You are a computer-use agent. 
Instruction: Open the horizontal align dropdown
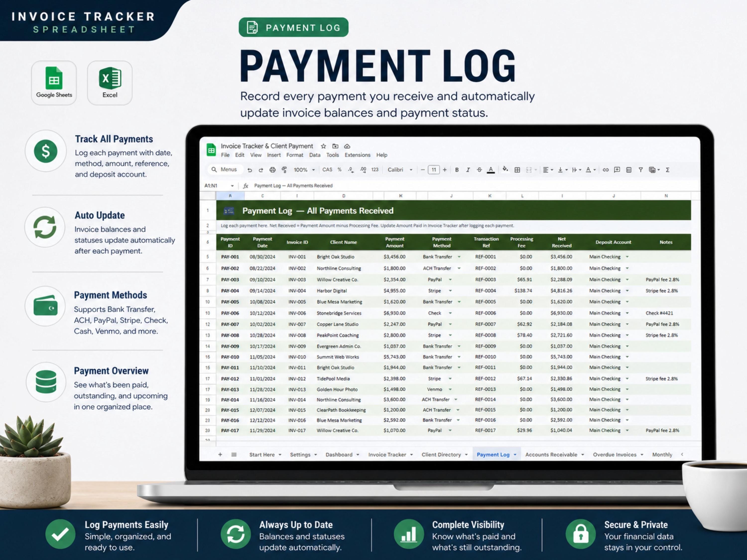[x=548, y=170]
